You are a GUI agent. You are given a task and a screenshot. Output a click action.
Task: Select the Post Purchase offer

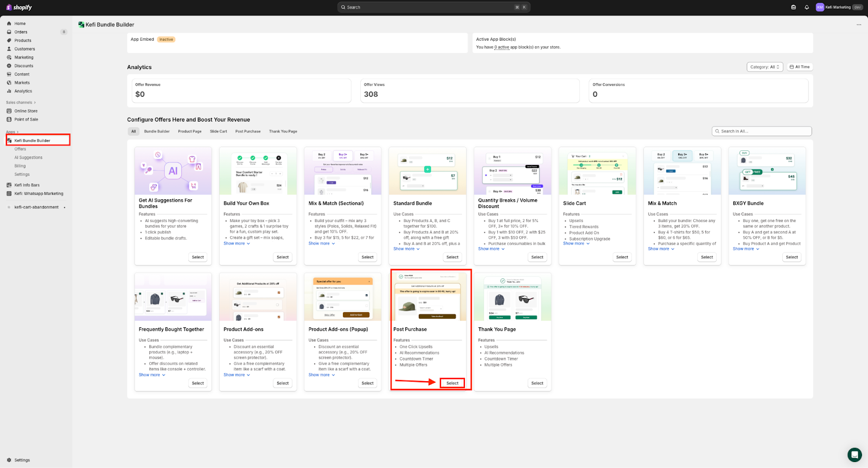pyautogui.click(x=452, y=383)
